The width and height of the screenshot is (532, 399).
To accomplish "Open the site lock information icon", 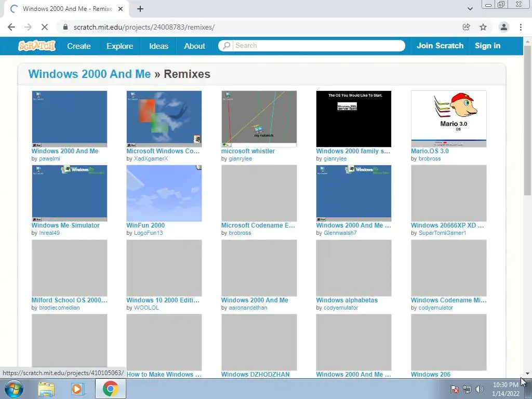I will point(65,27).
